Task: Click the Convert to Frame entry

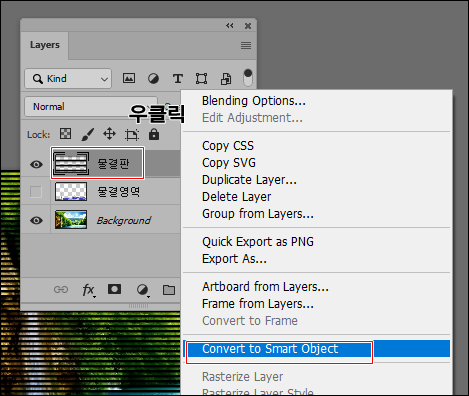Action: pyautogui.click(x=250, y=321)
